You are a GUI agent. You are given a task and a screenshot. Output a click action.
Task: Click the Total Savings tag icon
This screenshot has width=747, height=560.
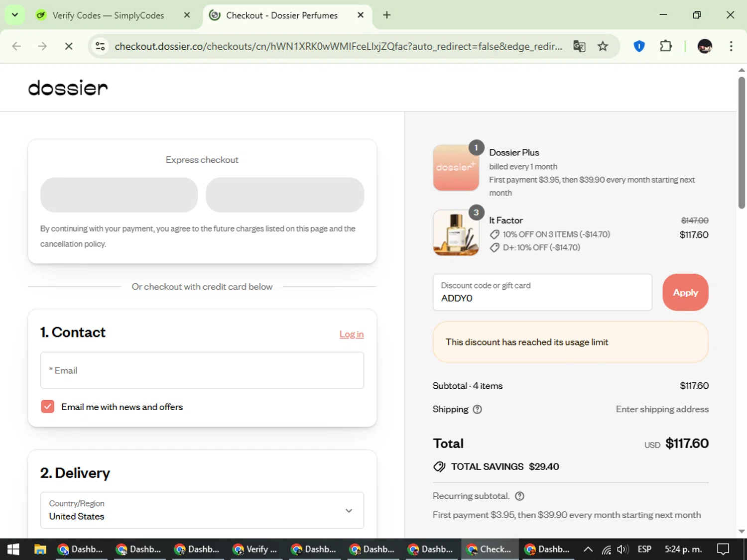pyautogui.click(x=439, y=466)
